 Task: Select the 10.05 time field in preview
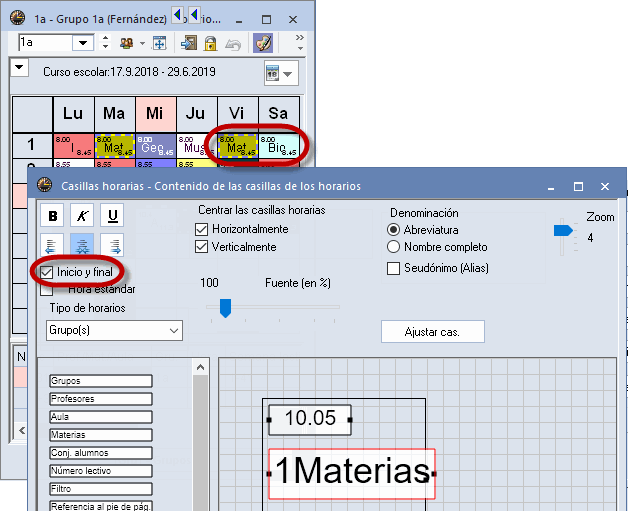[310, 419]
